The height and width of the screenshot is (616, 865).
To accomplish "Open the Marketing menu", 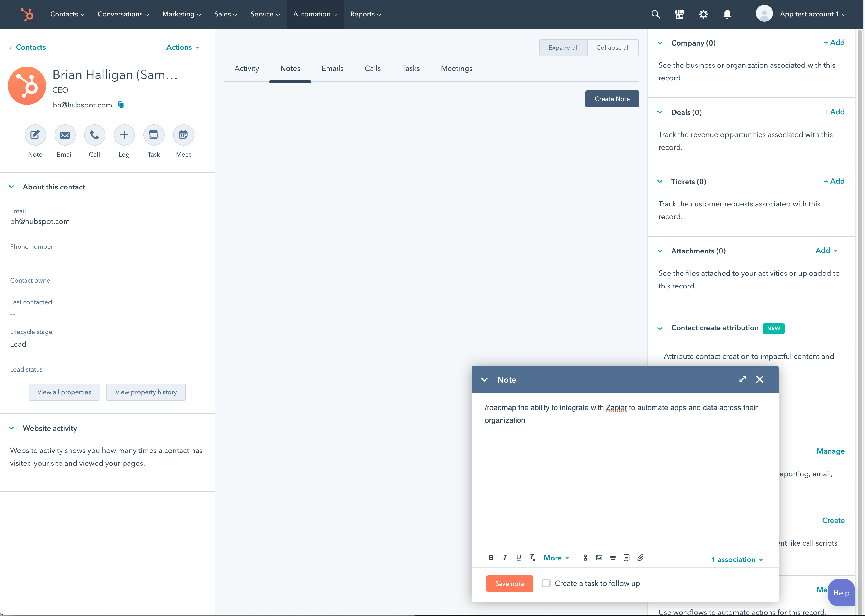I will pyautogui.click(x=181, y=14).
